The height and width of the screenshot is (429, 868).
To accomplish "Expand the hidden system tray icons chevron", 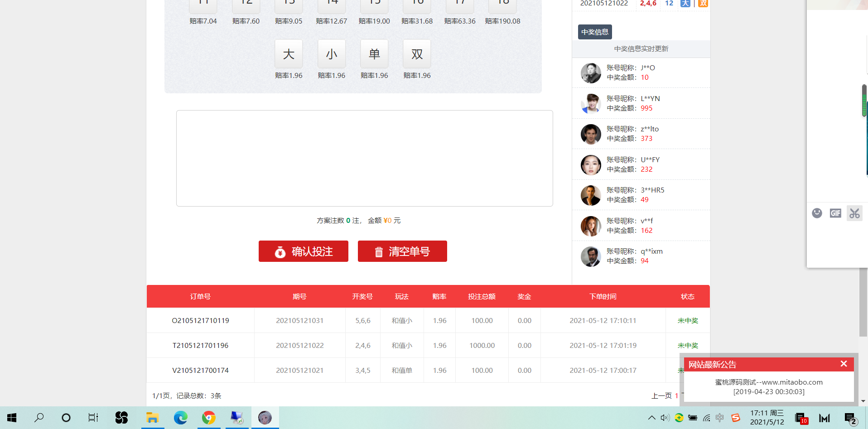I will point(651,418).
